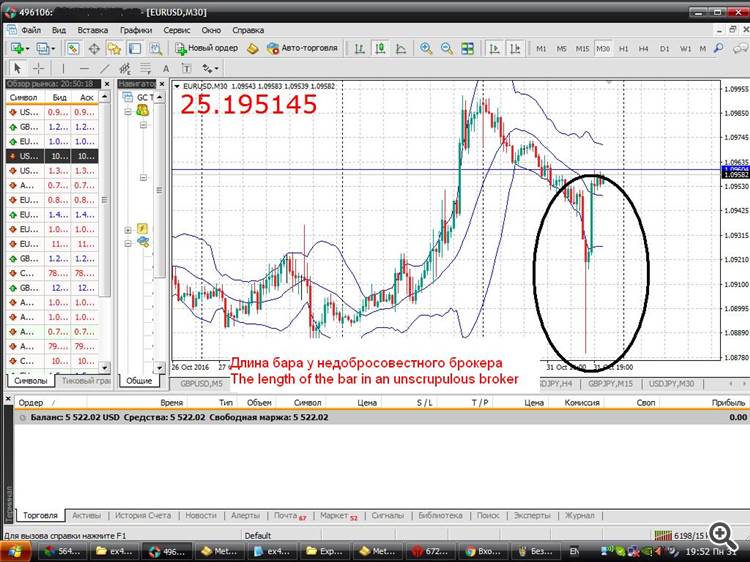This screenshot has height=562, width=750.
Task: Click the Accounts icon in Navigator tree
Action: click(143, 110)
